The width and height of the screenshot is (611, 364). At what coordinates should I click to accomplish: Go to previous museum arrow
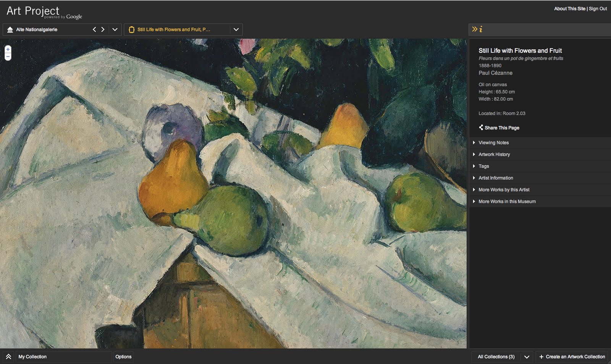(x=94, y=29)
